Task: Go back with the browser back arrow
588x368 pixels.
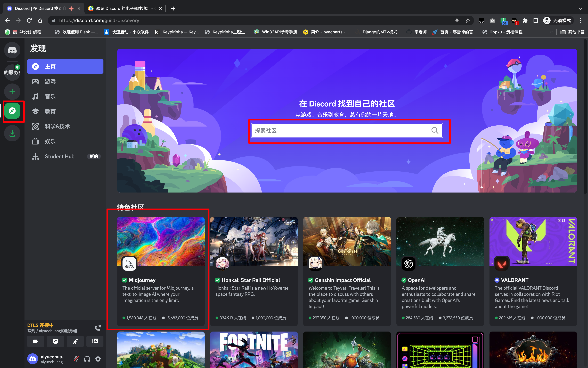Action: click(7, 20)
